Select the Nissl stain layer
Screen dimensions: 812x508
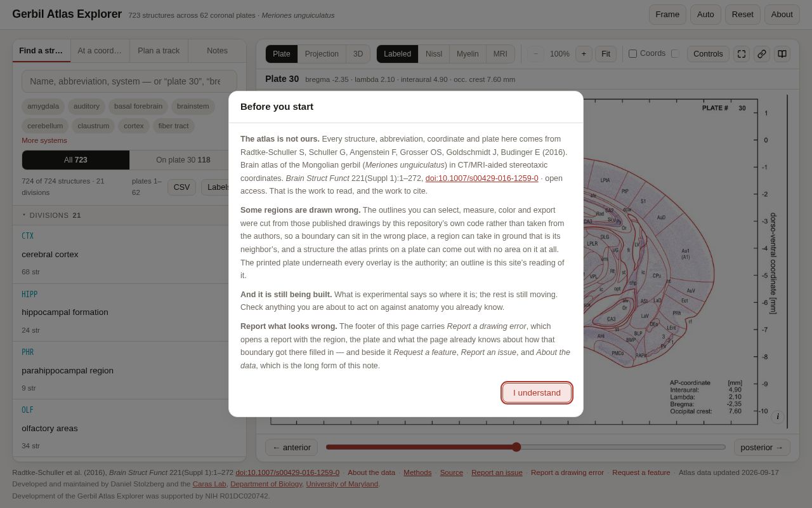(434, 54)
